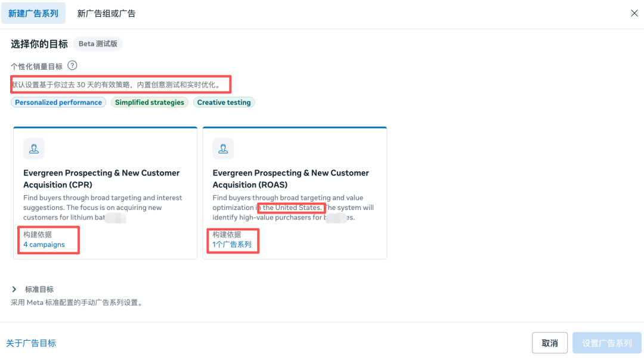Select the Personalized performance tag

58,103
